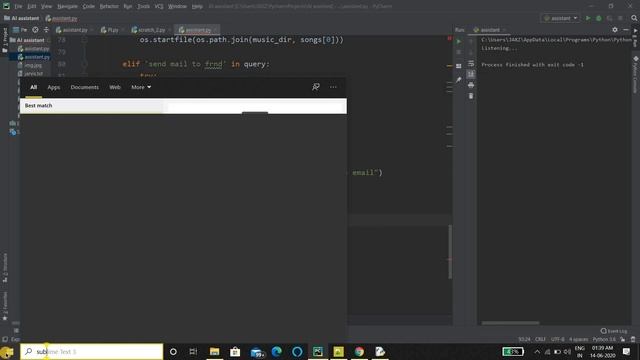This screenshot has height=360, width=640.
Task: Open the More dropdown in search panel
Action: click(x=141, y=87)
